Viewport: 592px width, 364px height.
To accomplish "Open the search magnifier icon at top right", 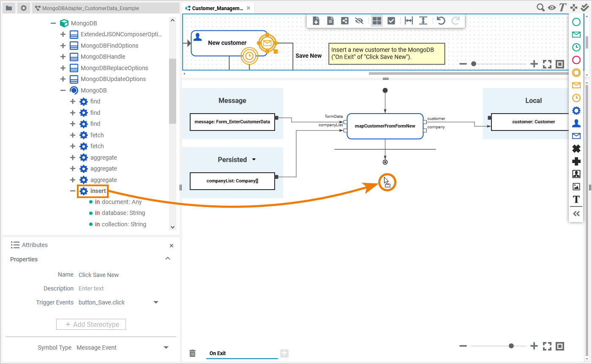I will coord(540,8).
